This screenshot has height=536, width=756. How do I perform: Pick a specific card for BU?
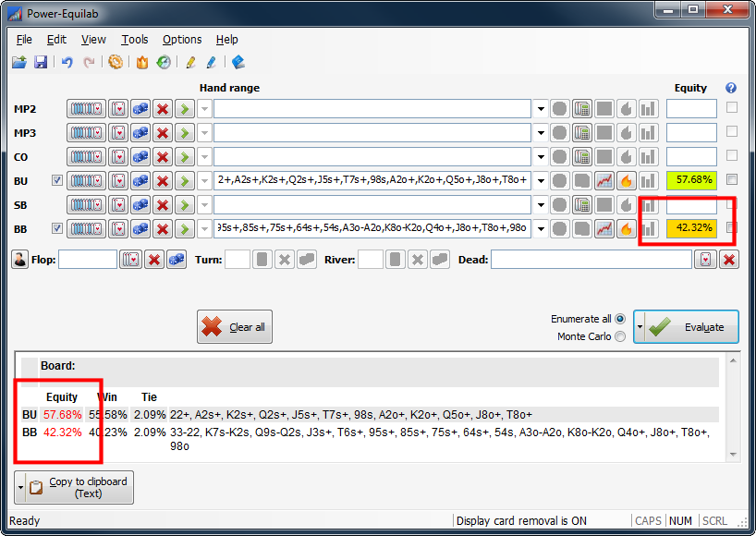pyautogui.click(x=118, y=181)
